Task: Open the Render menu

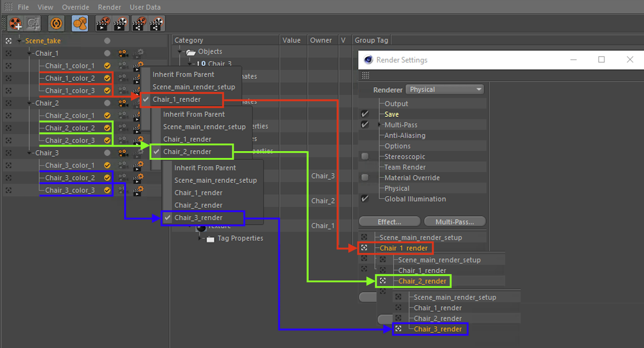Action: tap(109, 7)
